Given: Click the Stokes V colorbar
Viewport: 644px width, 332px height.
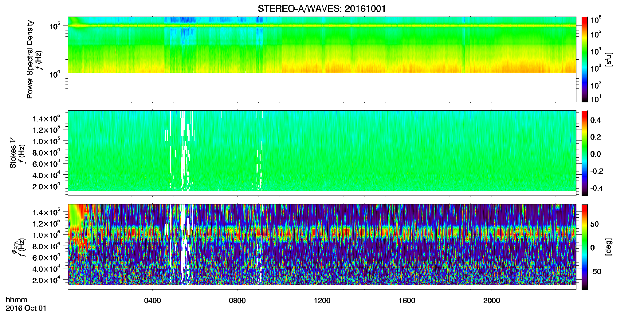Looking at the screenshot, I should pyautogui.click(x=585, y=153).
